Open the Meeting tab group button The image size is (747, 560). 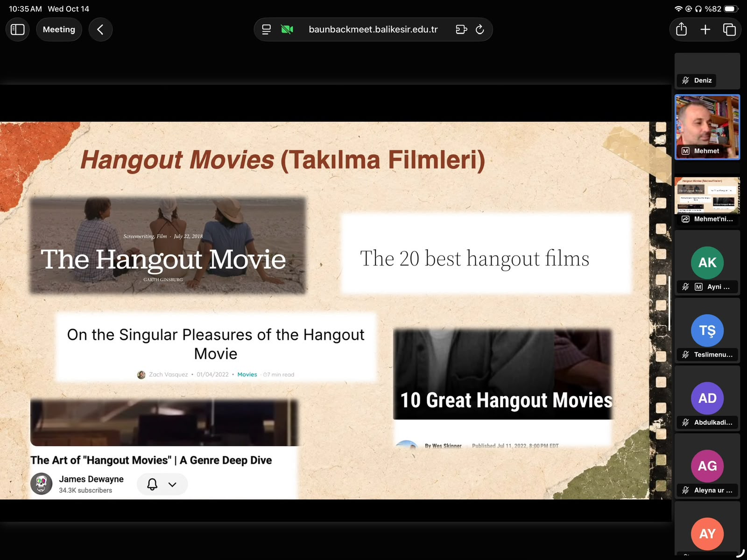[59, 29]
